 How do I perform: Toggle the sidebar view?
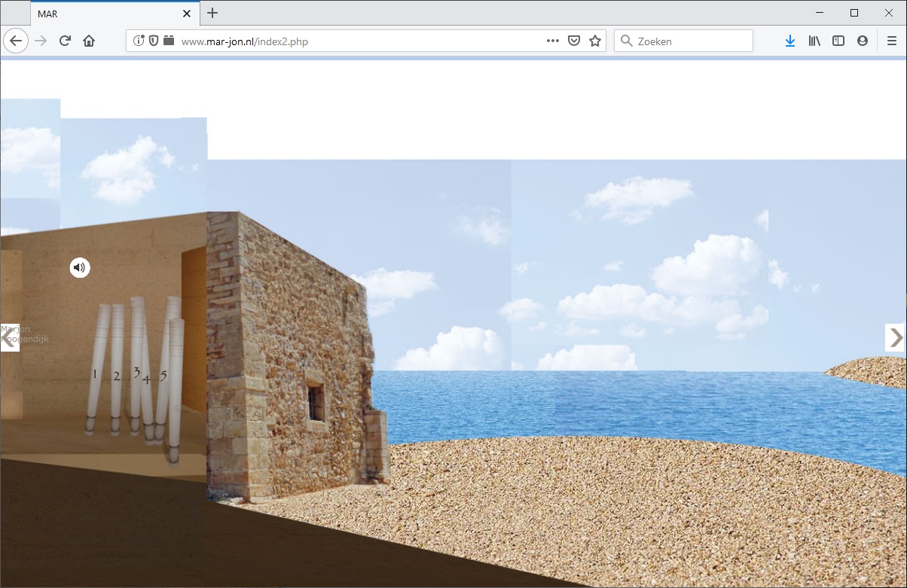click(838, 41)
